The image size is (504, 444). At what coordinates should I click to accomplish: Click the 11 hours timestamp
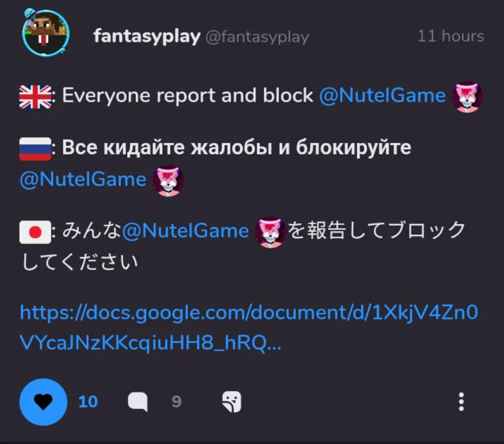click(x=451, y=36)
